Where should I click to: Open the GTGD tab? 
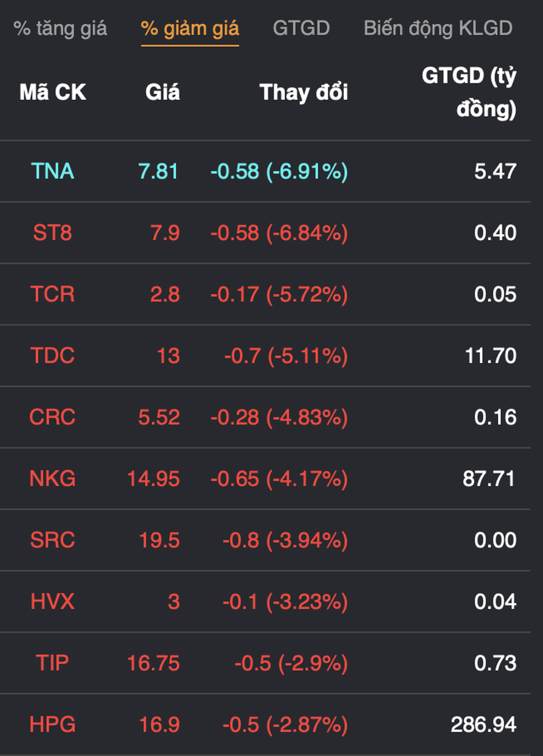301,28
